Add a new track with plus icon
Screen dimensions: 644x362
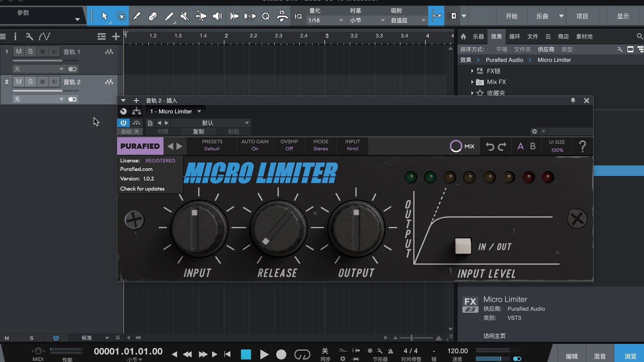point(116,36)
